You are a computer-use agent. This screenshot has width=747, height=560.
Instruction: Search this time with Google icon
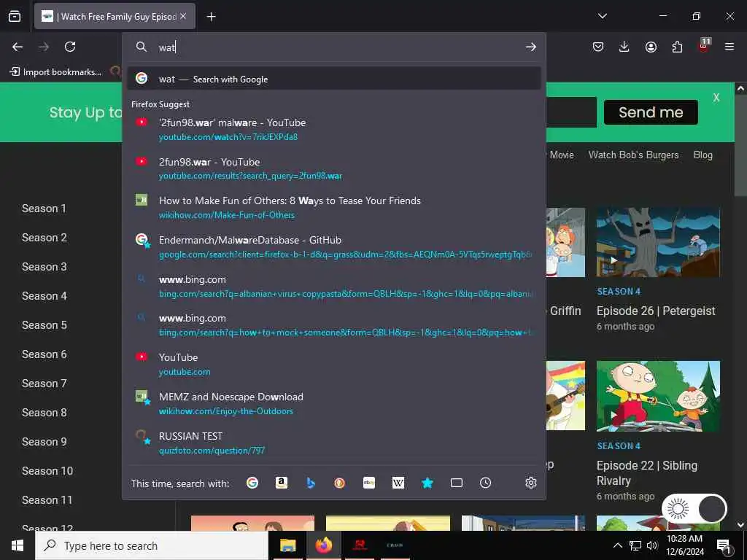252,483
